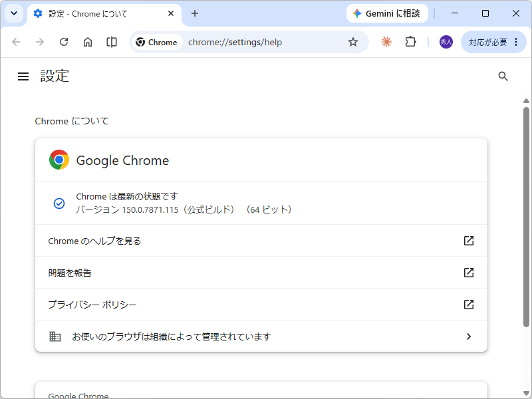
Task: Open the home page button
Action: pyautogui.click(x=88, y=42)
